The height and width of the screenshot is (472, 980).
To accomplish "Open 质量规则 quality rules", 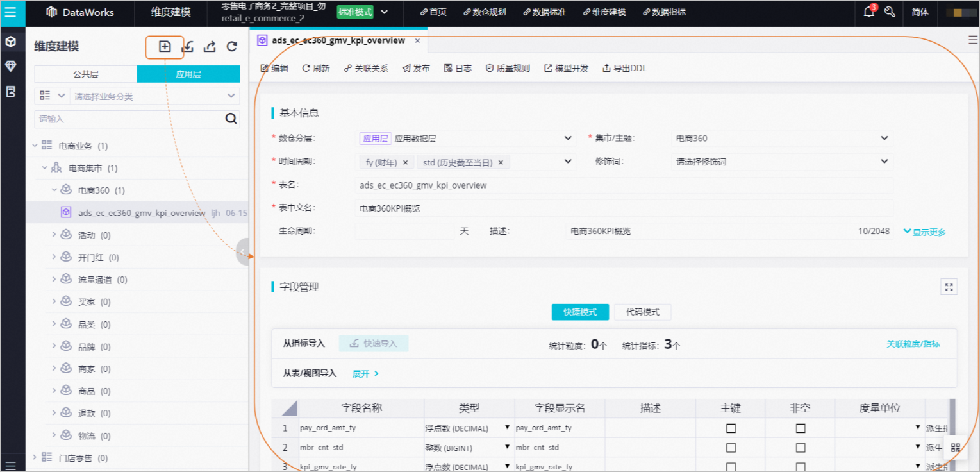I will tap(508, 68).
